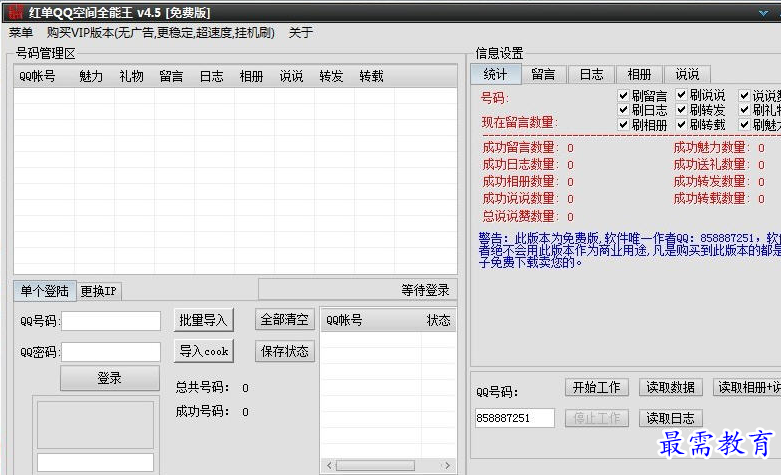
Task: Click the 日志 column header in account table
Action: pyautogui.click(x=212, y=77)
